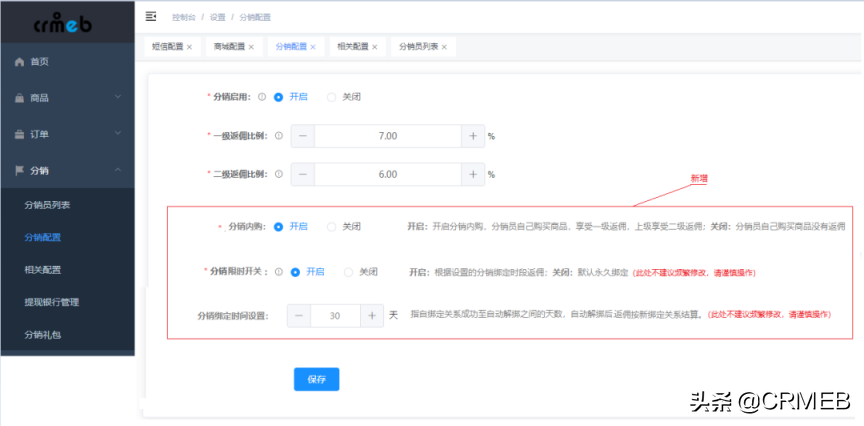Click the bag icon beside 商品
The height and width of the screenshot is (426, 864).
[x=20, y=98]
